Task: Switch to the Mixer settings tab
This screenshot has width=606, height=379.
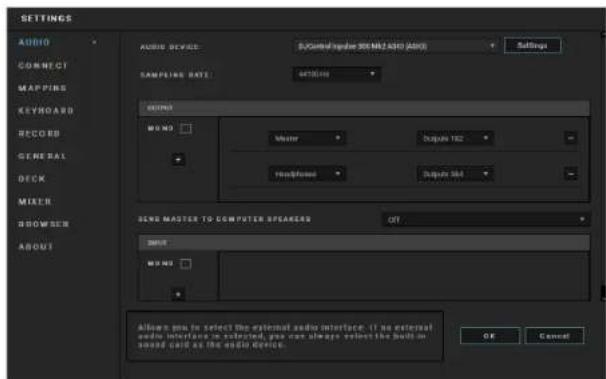Action: [35, 202]
